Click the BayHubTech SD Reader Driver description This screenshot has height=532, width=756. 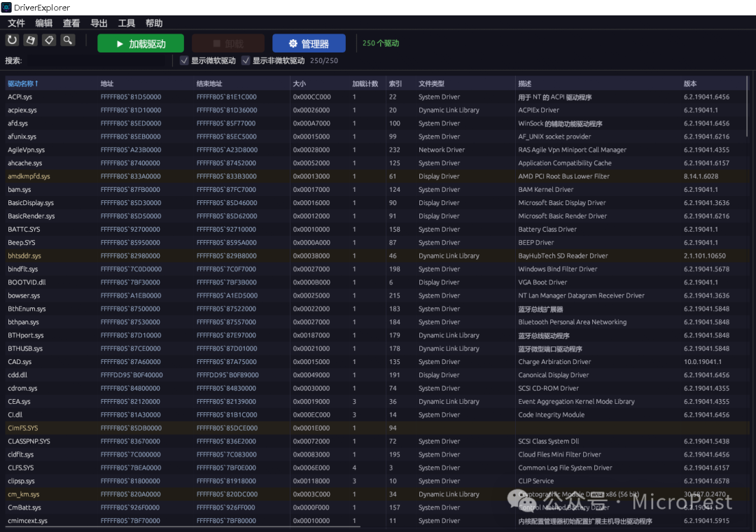click(x=563, y=255)
